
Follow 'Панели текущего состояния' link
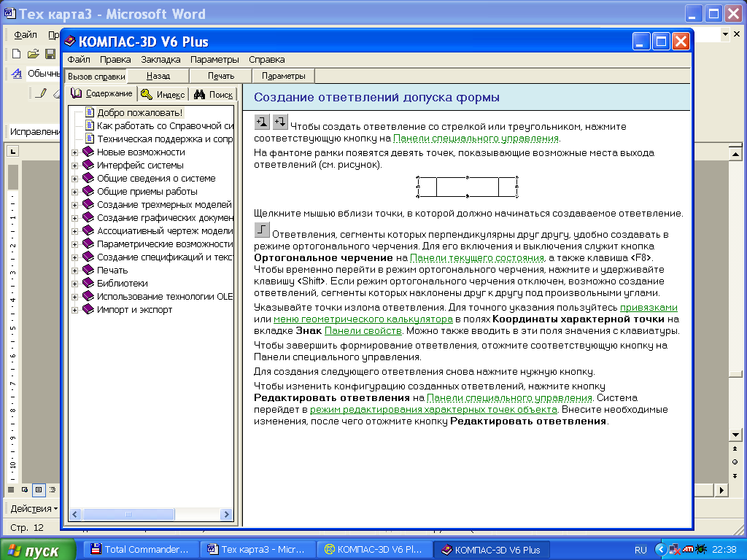tap(477, 258)
